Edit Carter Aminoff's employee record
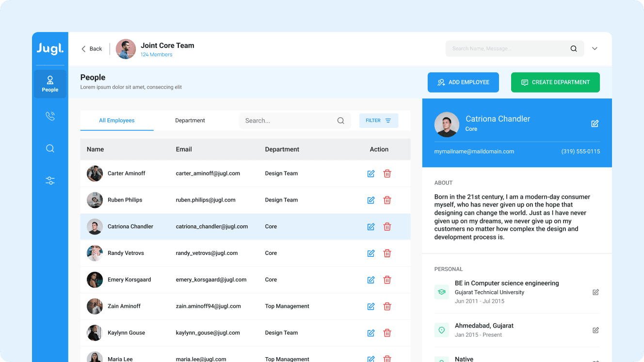This screenshot has height=362, width=644. click(x=371, y=173)
